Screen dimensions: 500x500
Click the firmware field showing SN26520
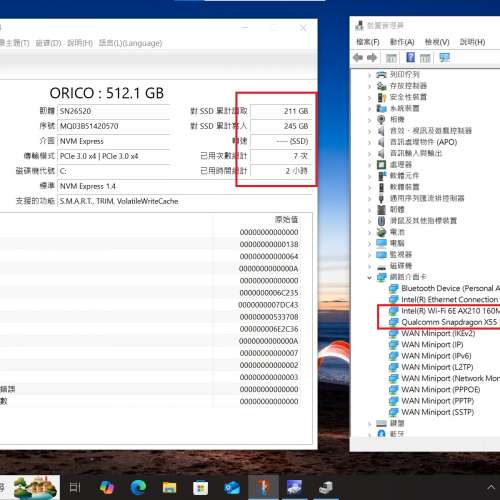click(x=114, y=111)
